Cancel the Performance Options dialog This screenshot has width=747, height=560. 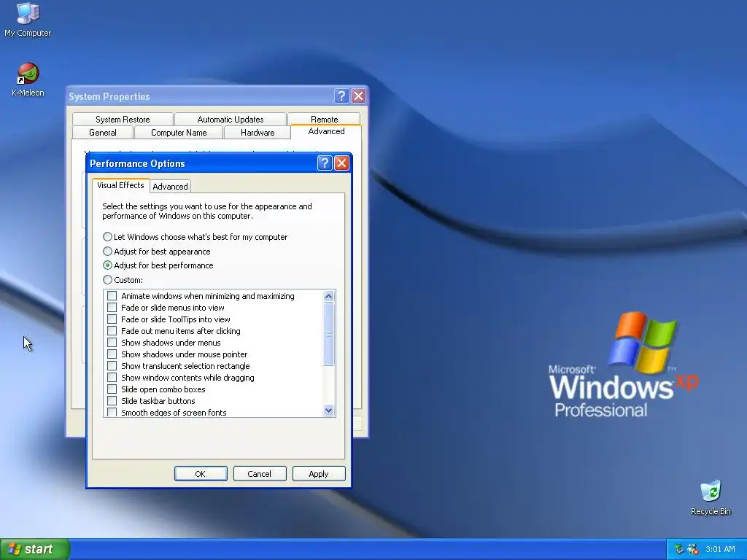[x=260, y=474]
